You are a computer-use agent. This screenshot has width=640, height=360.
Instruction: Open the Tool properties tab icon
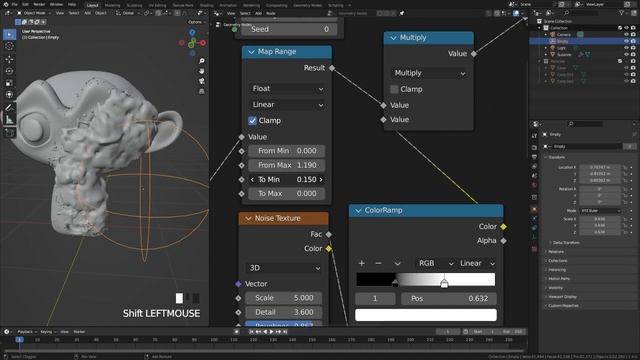534,136
